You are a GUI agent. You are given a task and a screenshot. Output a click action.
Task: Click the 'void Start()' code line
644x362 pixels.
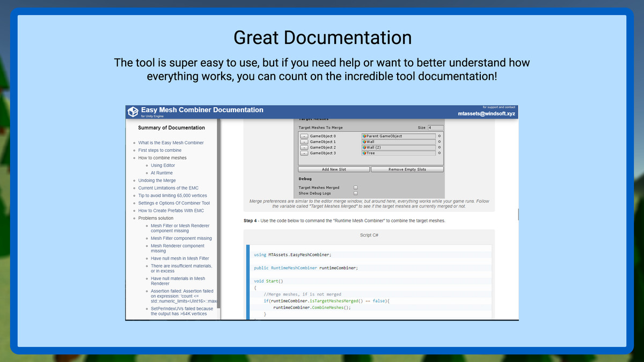click(x=268, y=281)
